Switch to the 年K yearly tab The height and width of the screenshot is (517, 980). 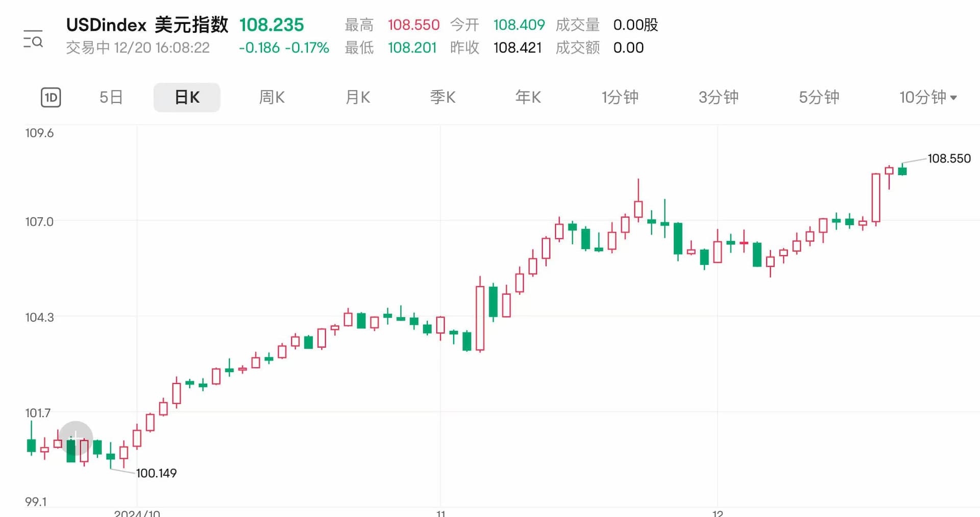tap(528, 97)
